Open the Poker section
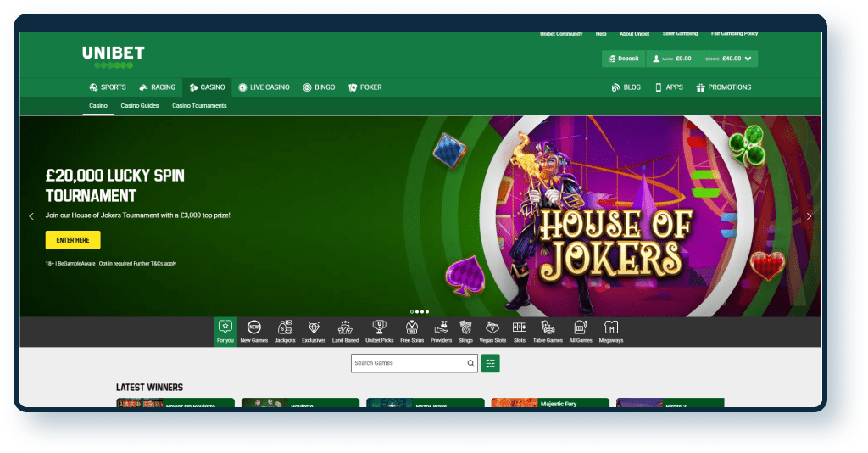The width and height of the screenshot is (868, 453). (364, 87)
